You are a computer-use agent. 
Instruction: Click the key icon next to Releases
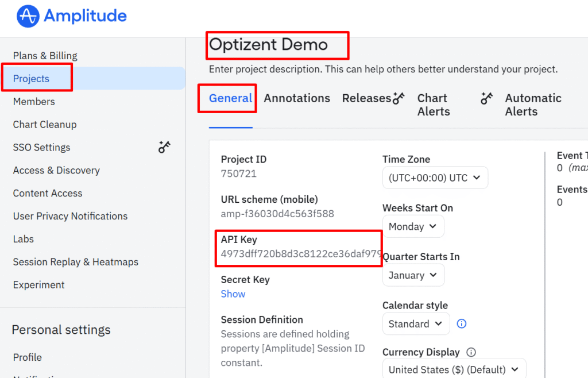click(x=399, y=98)
